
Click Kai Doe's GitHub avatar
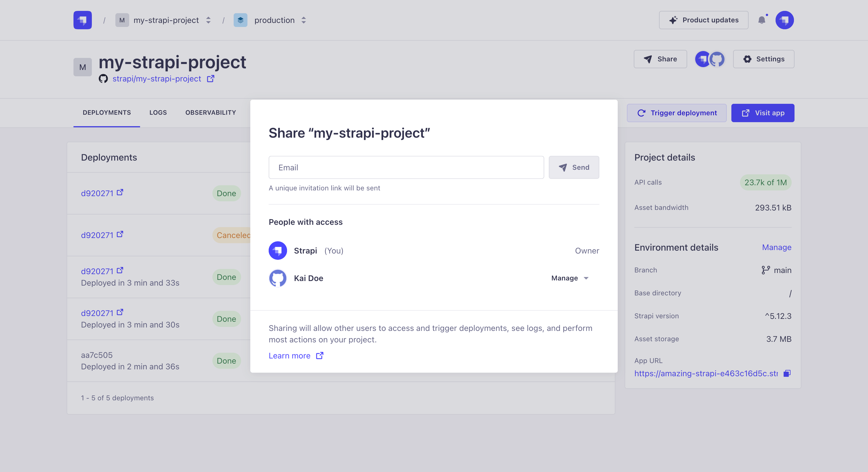[278, 278]
